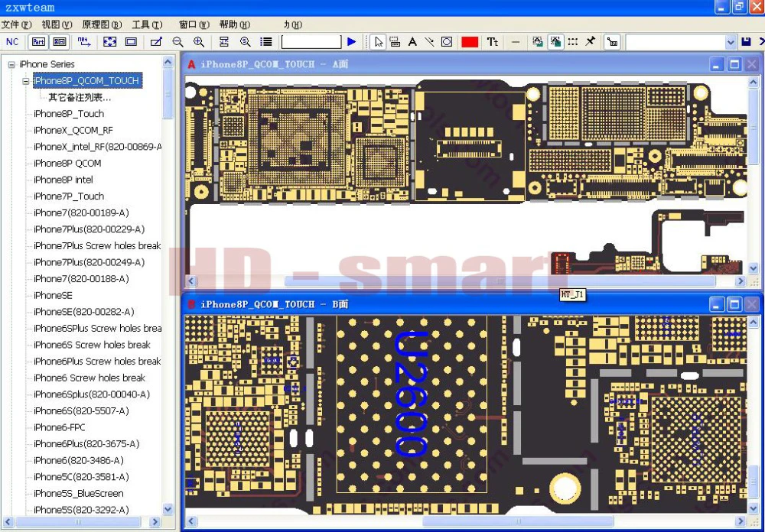Click the tree panel scroll-right arrow
The height and width of the screenshot is (532, 765).
[x=155, y=522]
